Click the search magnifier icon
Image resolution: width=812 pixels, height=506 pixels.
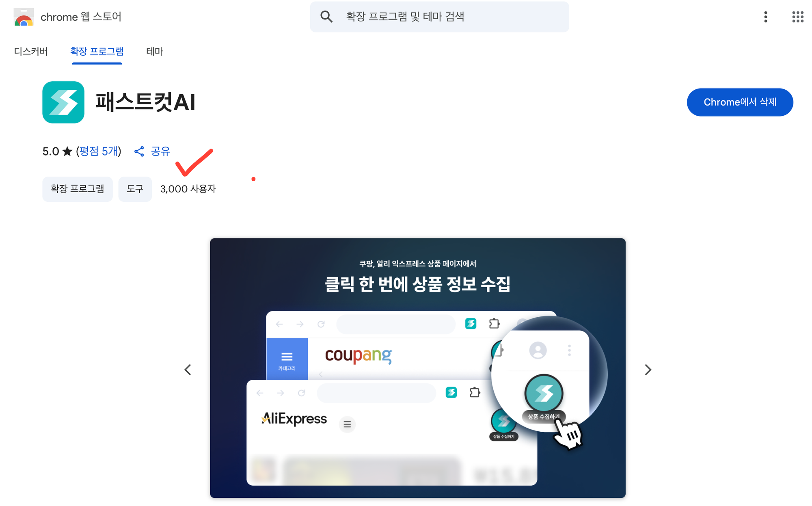pyautogui.click(x=326, y=17)
